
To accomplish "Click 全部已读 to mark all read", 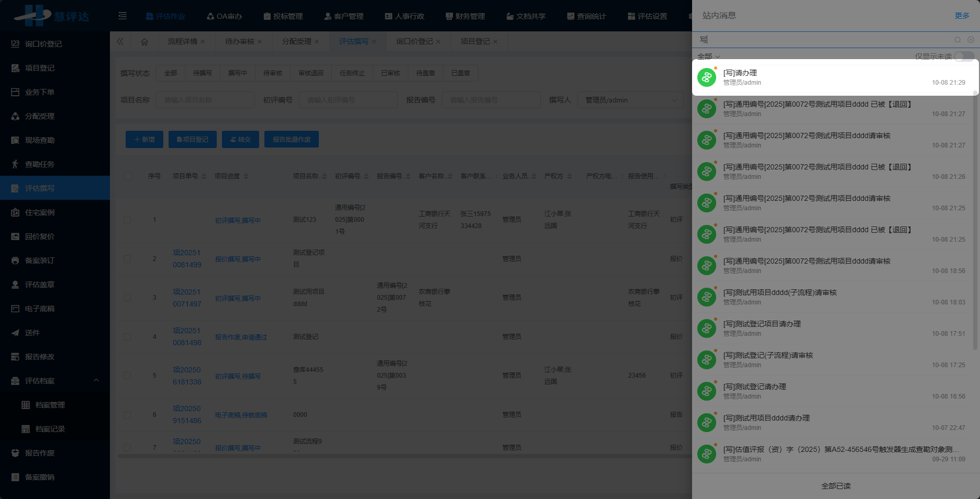I will pos(836,486).
